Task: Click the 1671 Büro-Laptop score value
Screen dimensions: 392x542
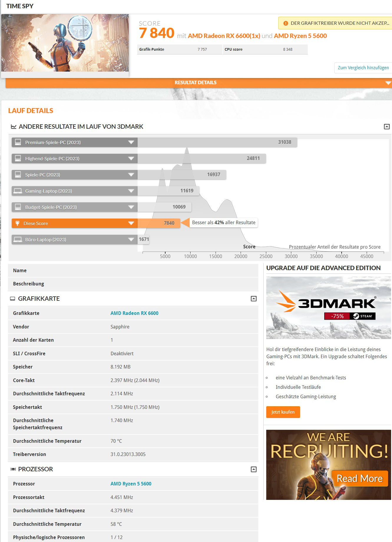Action: [x=144, y=239]
